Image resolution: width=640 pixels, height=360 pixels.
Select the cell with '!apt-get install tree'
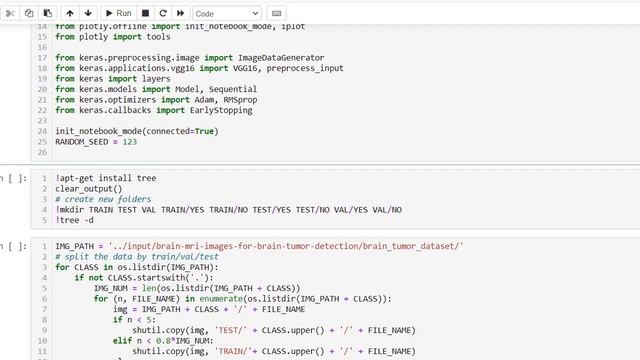click(336, 199)
